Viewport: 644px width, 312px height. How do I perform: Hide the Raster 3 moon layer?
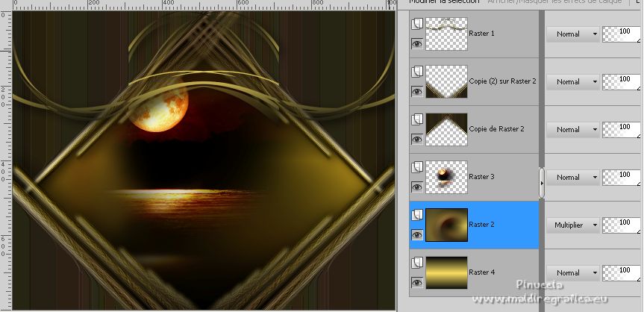417,187
